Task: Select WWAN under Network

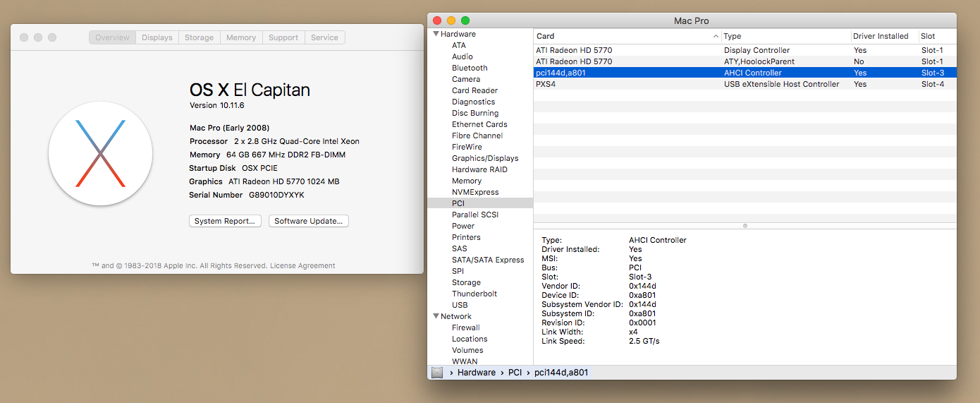Action: tap(465, 361)
